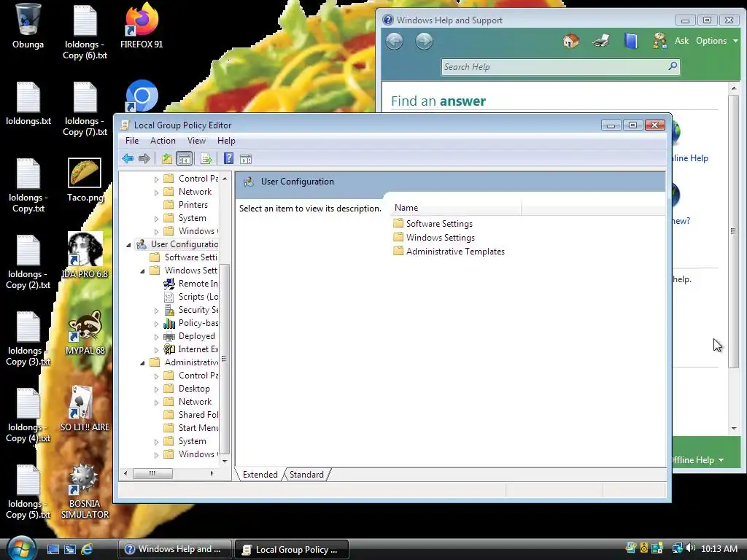Collapse the User Configuration tree node
This screenshot has width=747, height=560.
[x=128, y=244]
